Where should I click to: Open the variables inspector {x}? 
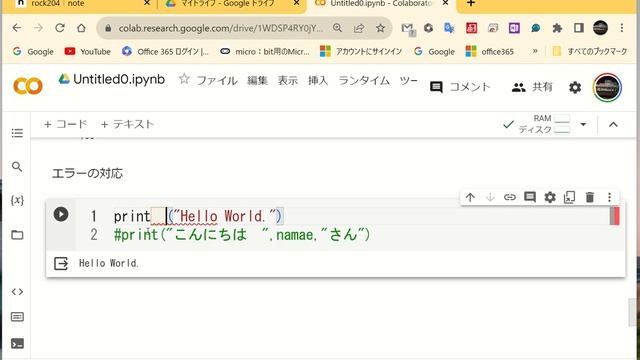pyautogui.click(x=17, y=200)
